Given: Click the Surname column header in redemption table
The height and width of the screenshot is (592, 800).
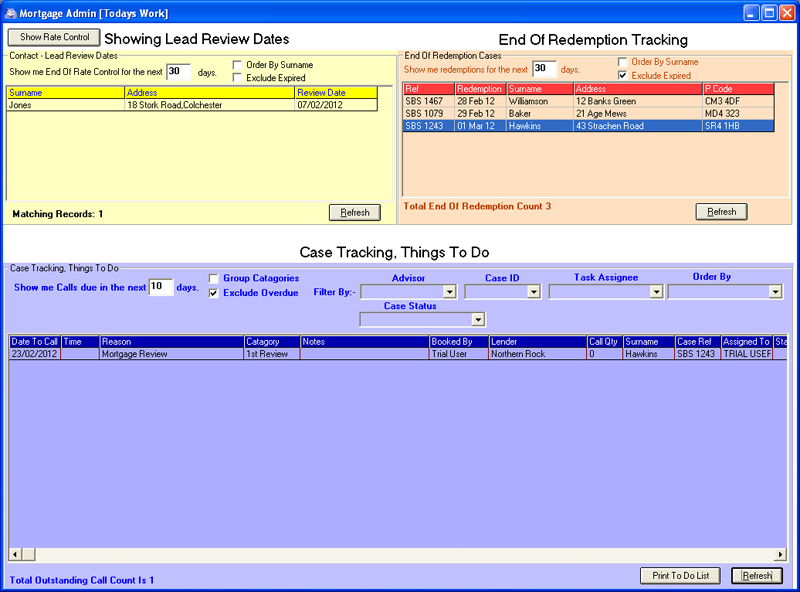Looking at the screenshot, I should click(x=539, y=89).
